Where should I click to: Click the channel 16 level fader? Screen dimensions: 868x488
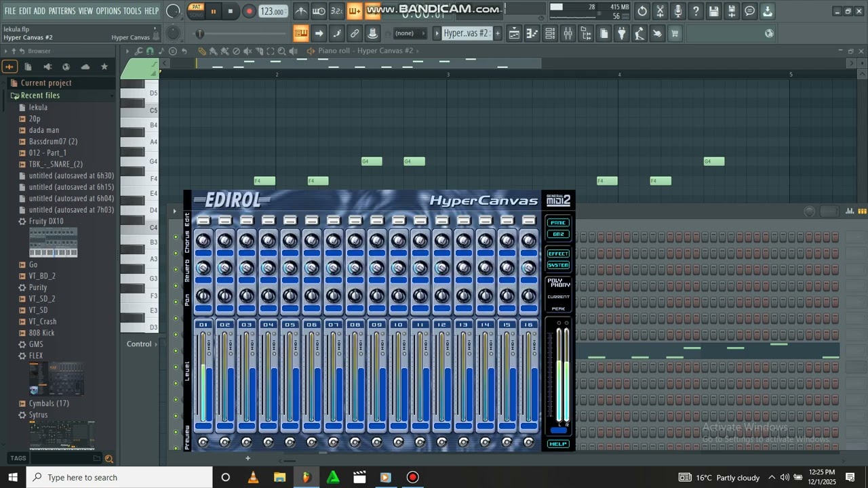528,377
